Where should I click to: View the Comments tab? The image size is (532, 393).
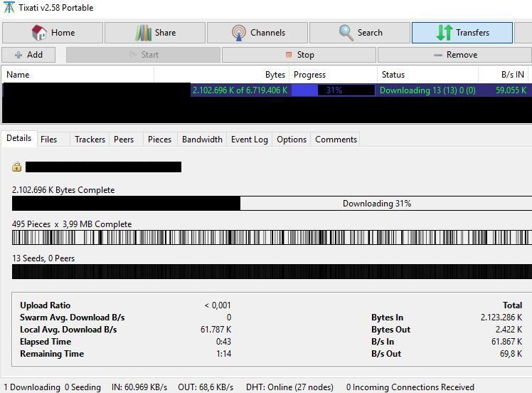(336, 140)
